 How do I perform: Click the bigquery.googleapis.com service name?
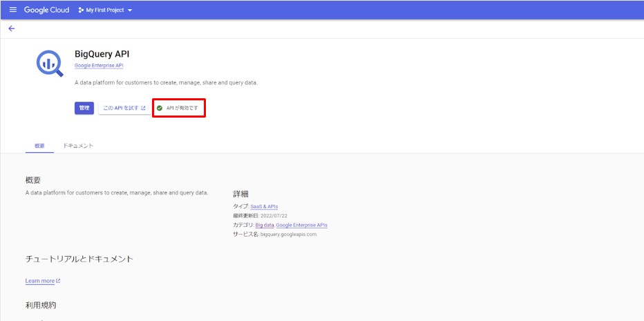tap(288, 235)
